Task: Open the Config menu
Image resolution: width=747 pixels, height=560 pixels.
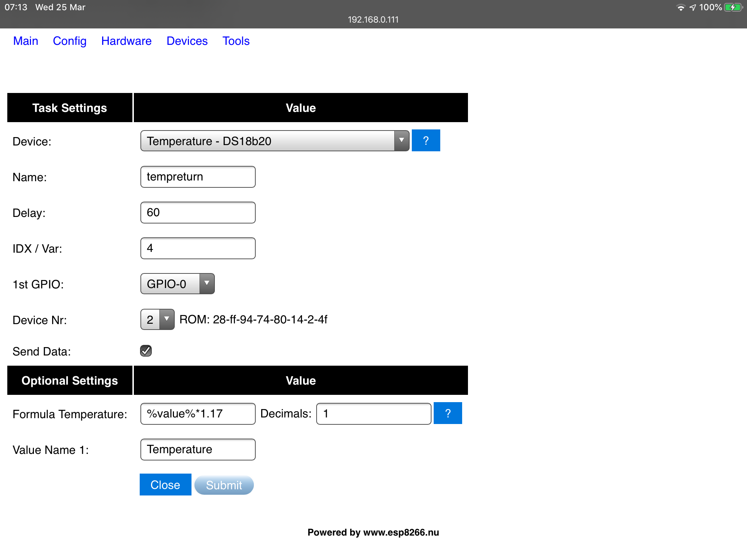Action: (70, 41)
